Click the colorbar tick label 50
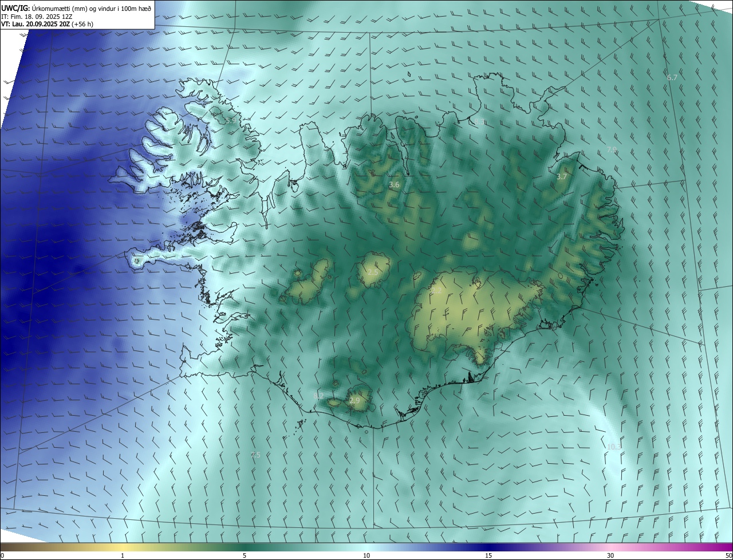 coord(728,555)
